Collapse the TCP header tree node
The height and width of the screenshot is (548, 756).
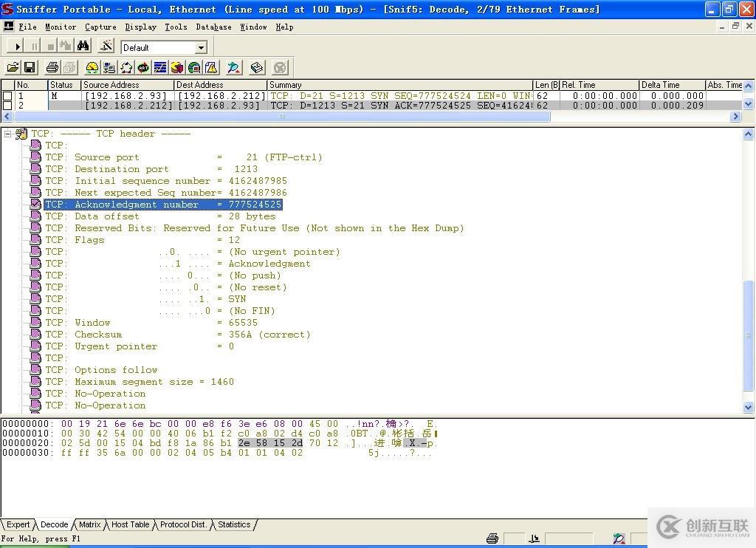(x=7, y=134)
